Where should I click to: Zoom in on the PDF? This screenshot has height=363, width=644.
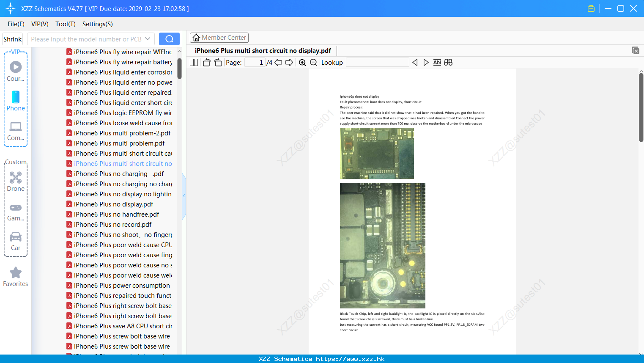coord(302,63)
